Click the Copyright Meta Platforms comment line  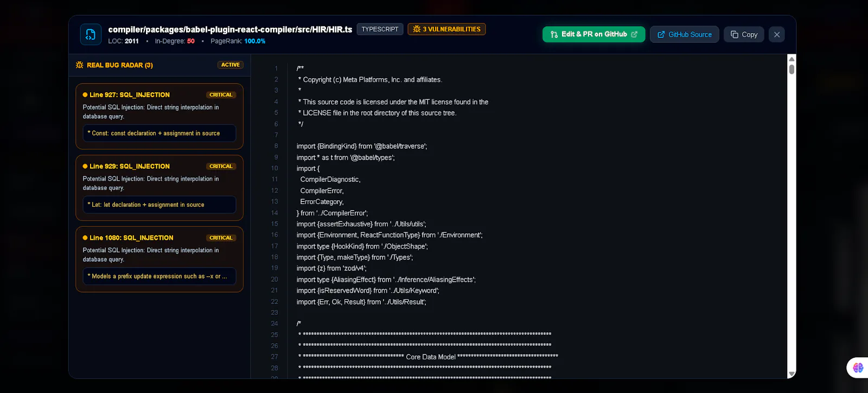click(x=370, y=80)
